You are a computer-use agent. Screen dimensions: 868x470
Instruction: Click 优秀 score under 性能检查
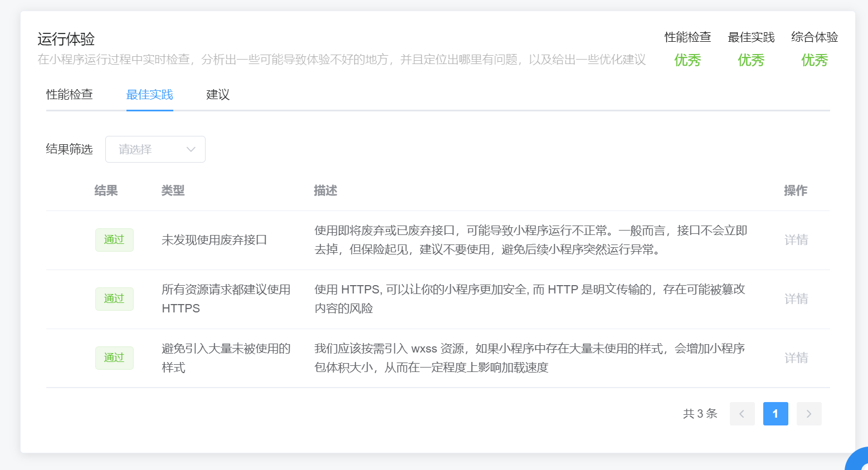point(687,60)
